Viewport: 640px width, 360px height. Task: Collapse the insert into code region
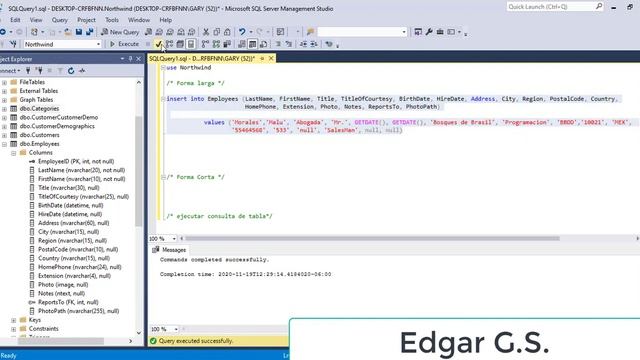(x=163, y=99)
